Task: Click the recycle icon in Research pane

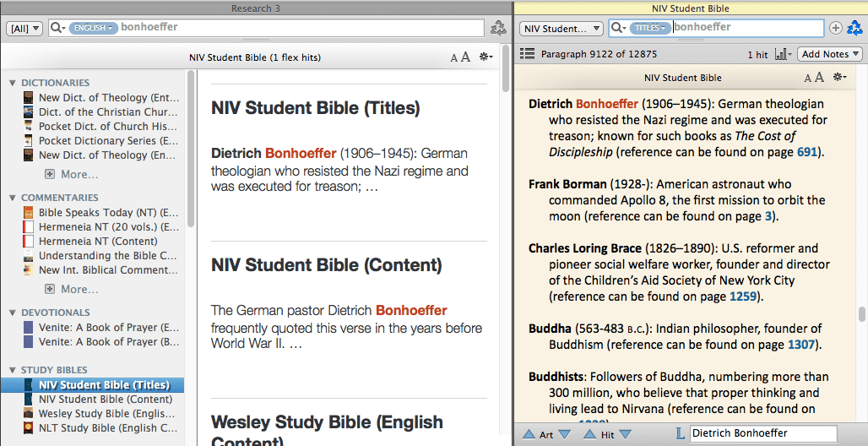Action: click(498, 28)
